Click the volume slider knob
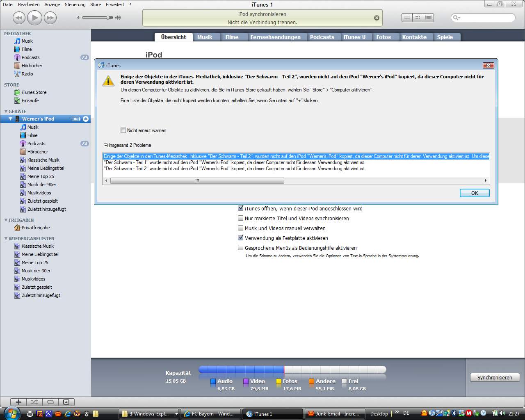 pos(108,18)
